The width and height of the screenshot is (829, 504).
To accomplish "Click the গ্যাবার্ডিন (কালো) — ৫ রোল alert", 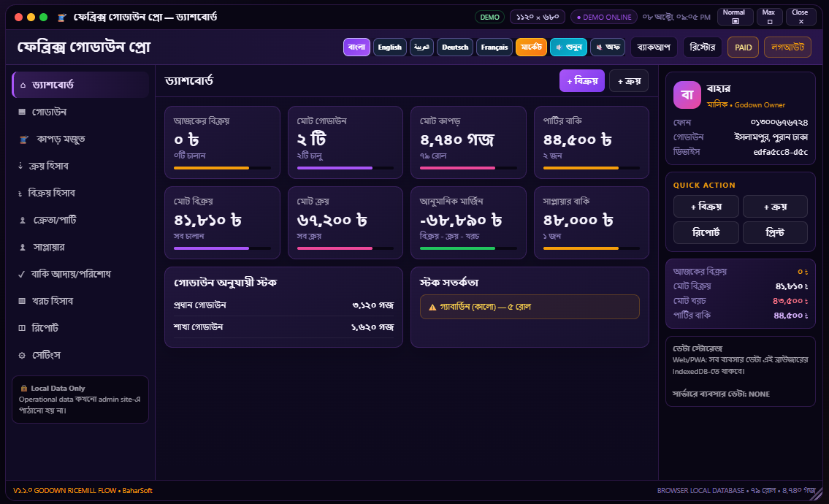I will [x=530, y=307].
